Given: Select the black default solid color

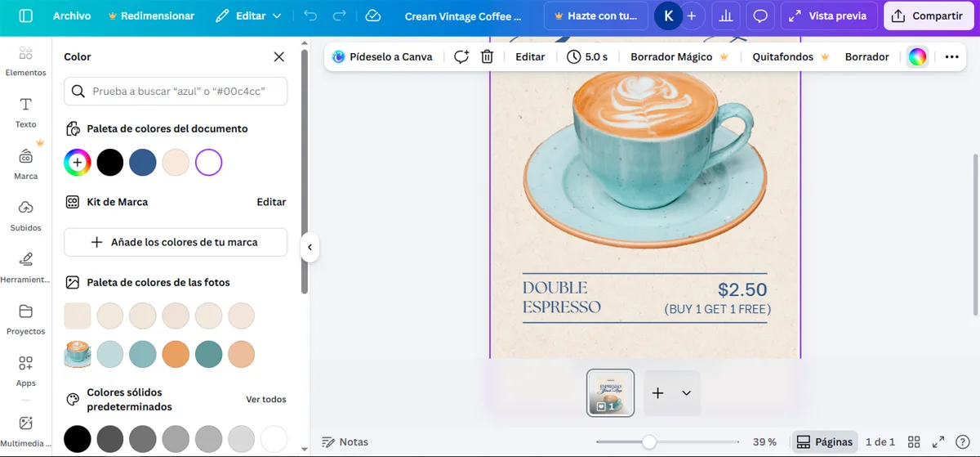Looking at the screenshot, I should (x=78, y=439).
